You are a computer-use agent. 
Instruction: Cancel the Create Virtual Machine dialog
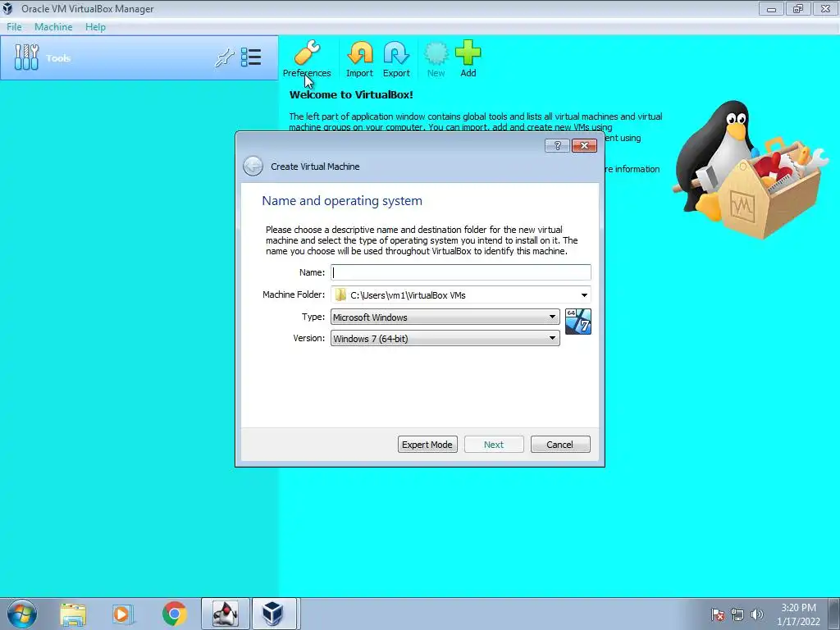click(560, 445)
